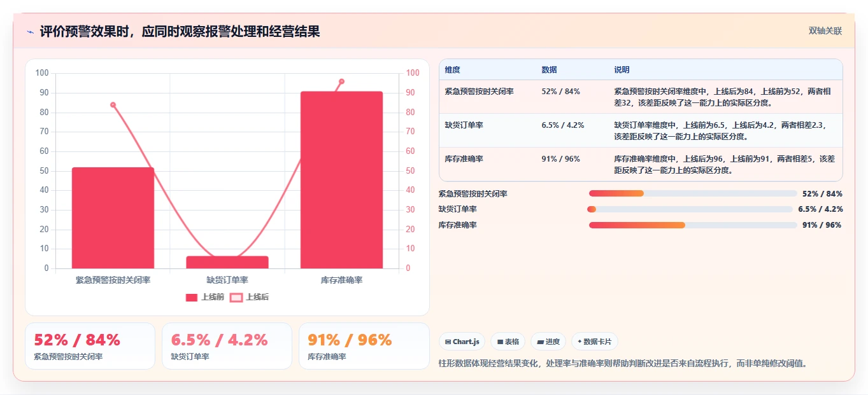Click the table description mentioning 两者相差32

(x=723, y=97)
